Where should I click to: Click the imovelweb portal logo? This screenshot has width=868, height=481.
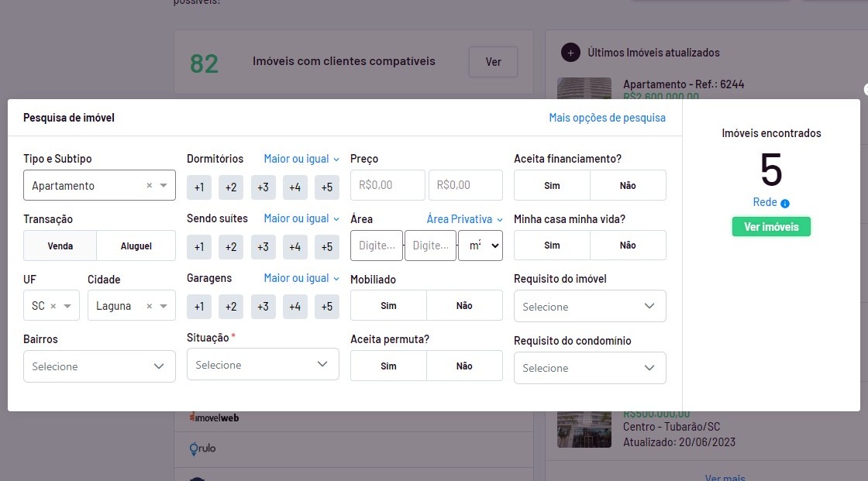pos(215,417)
